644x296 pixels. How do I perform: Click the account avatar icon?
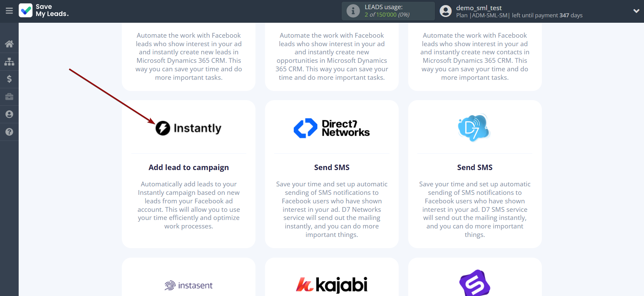446,11
